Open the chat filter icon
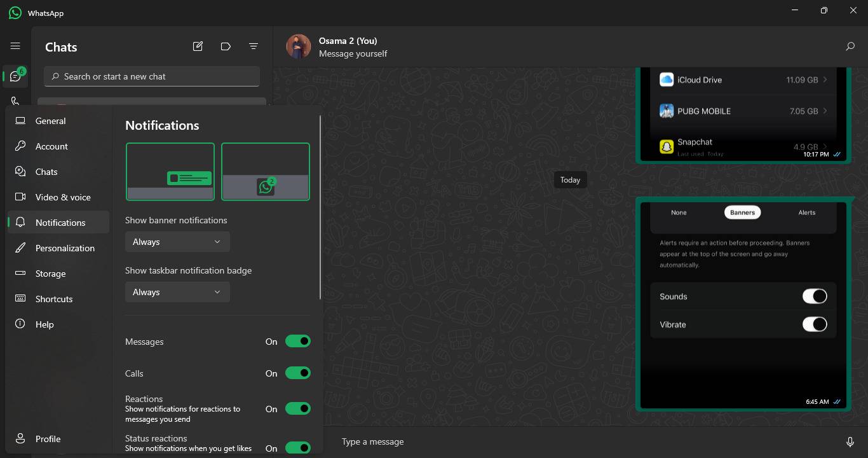The width and height of the screenshot is (868, 458). point(254,46)
